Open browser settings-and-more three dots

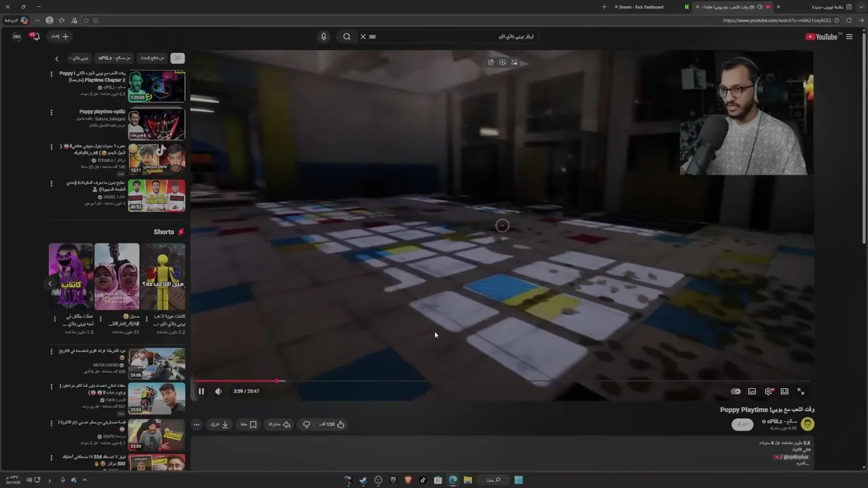[x=38, y=20]
